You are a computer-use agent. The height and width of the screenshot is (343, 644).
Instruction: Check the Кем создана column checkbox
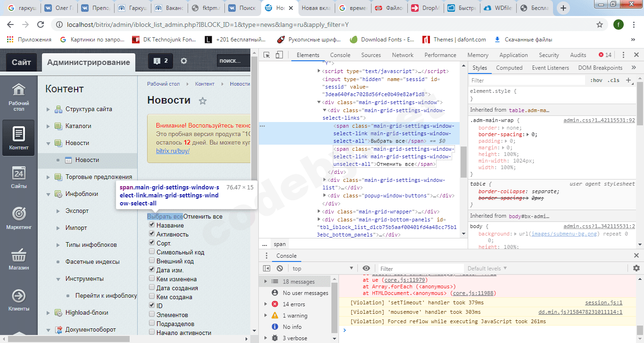tap(152, 297)
